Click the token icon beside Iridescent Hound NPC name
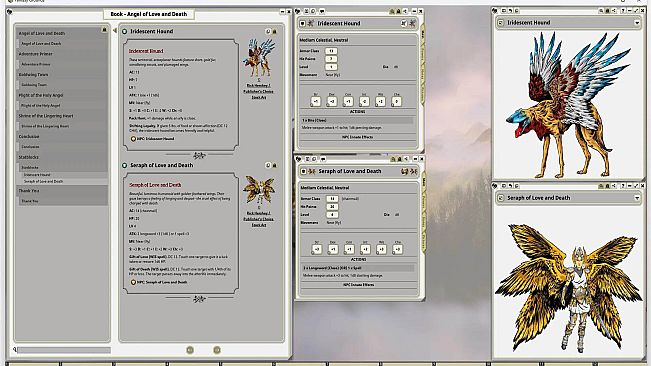Viewport: 651px width, 366px height. coord(311,24)
